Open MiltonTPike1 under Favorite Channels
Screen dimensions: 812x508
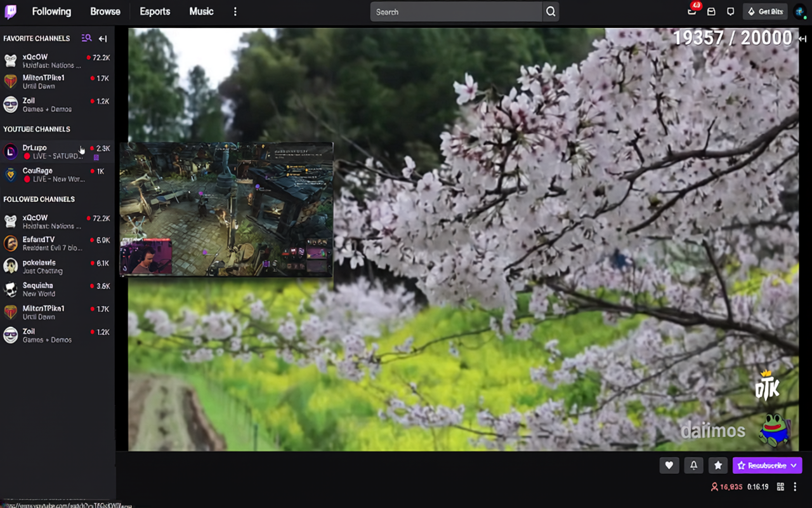pos(57,81)
